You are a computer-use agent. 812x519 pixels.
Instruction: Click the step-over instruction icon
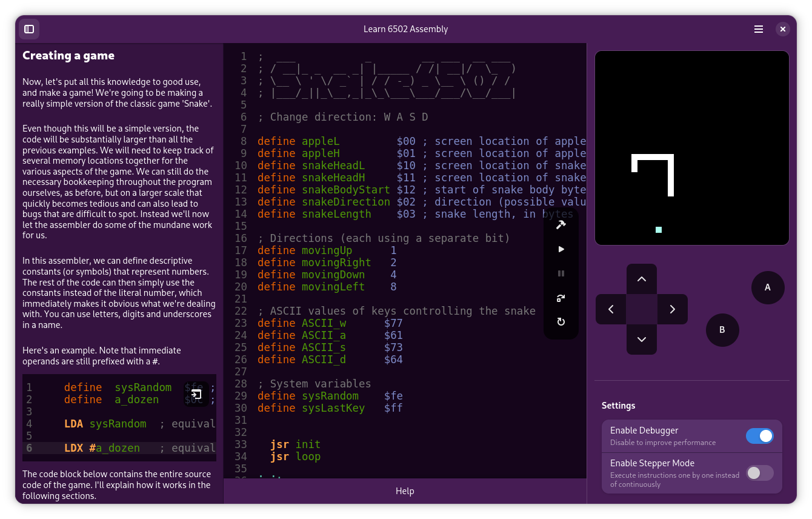pyautogui.click(x=561, y=298)
